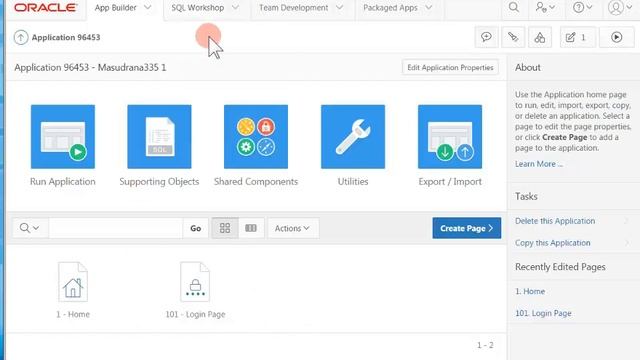Click the Create Page button
Screen dimensions: 640x360
pos(467,228)
